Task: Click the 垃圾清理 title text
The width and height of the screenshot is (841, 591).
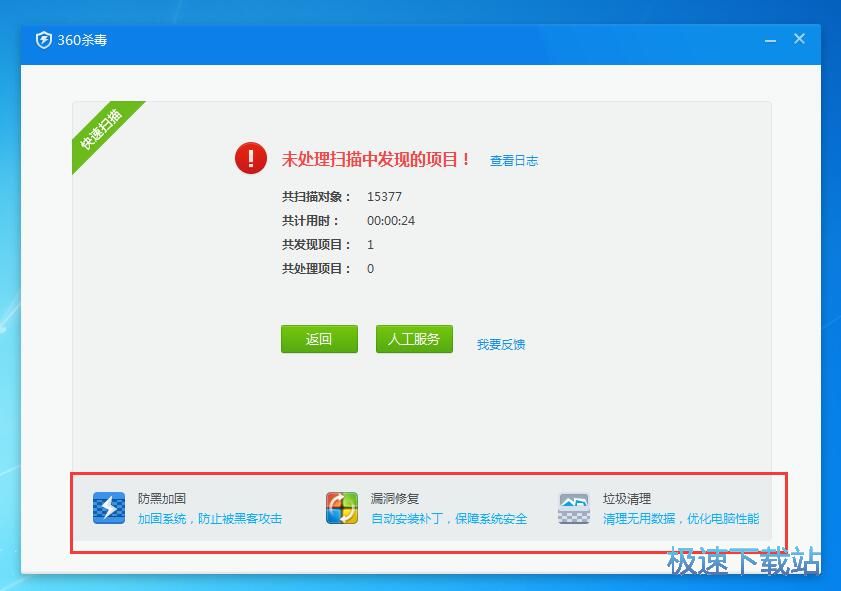Action: click(x=627, y=498)
